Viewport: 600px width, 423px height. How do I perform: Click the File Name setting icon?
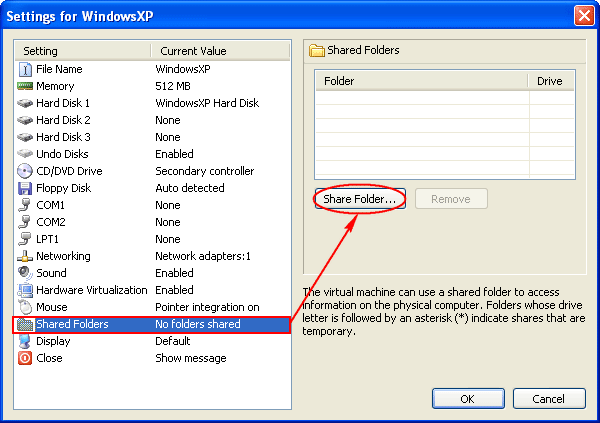tap(25, 69)
